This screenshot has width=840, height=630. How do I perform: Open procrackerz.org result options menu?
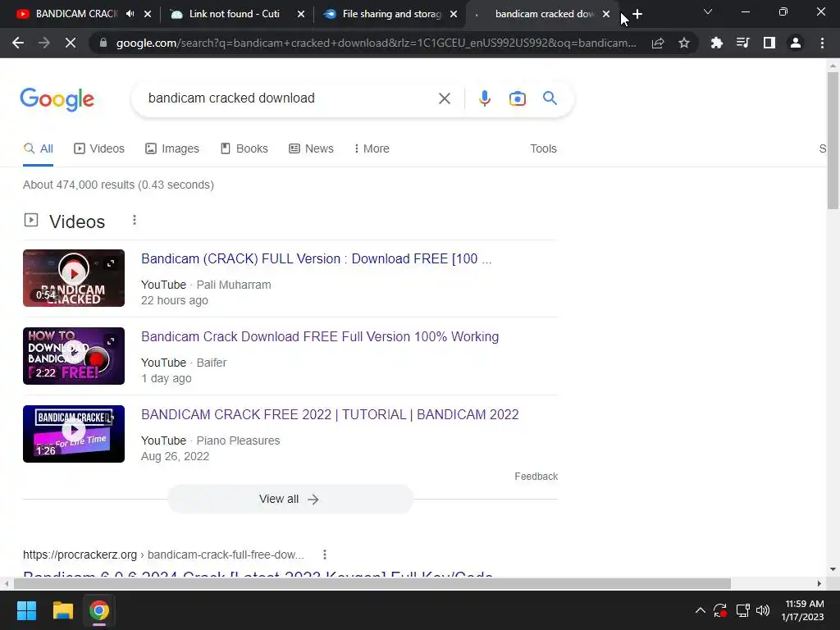point(325,555)
